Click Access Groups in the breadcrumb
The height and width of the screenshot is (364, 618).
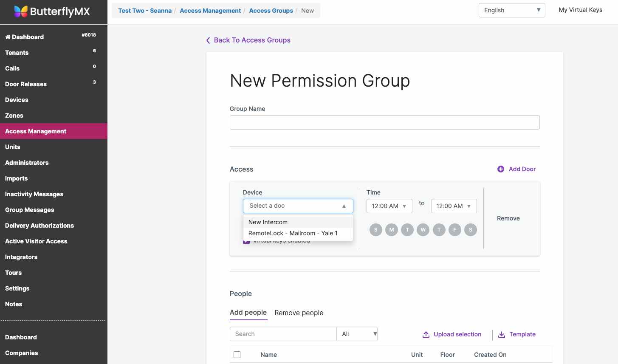271,10
